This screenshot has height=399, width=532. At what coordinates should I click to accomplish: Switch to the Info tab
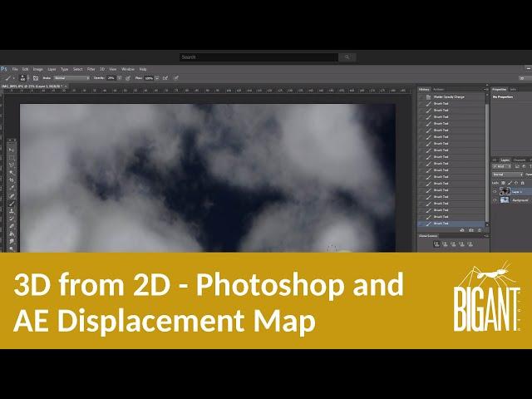pos(513,90)
